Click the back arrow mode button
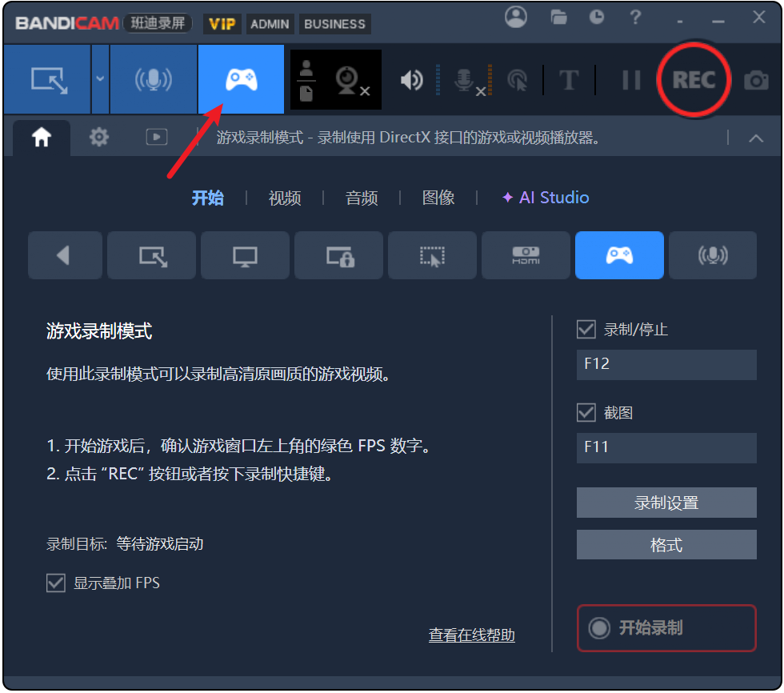 tap(65, 255)
